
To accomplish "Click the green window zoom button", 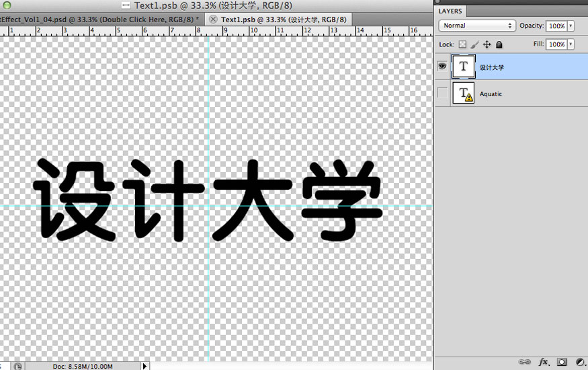I will tap(7, 5).
